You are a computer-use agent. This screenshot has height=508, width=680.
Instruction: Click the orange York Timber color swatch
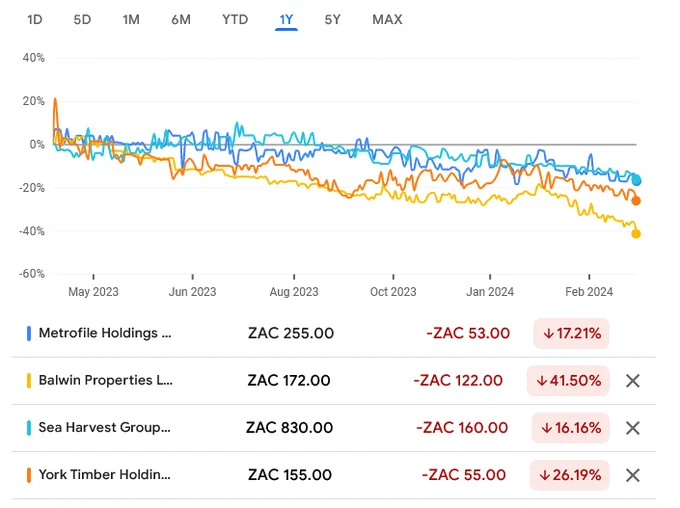click(29, 475)
